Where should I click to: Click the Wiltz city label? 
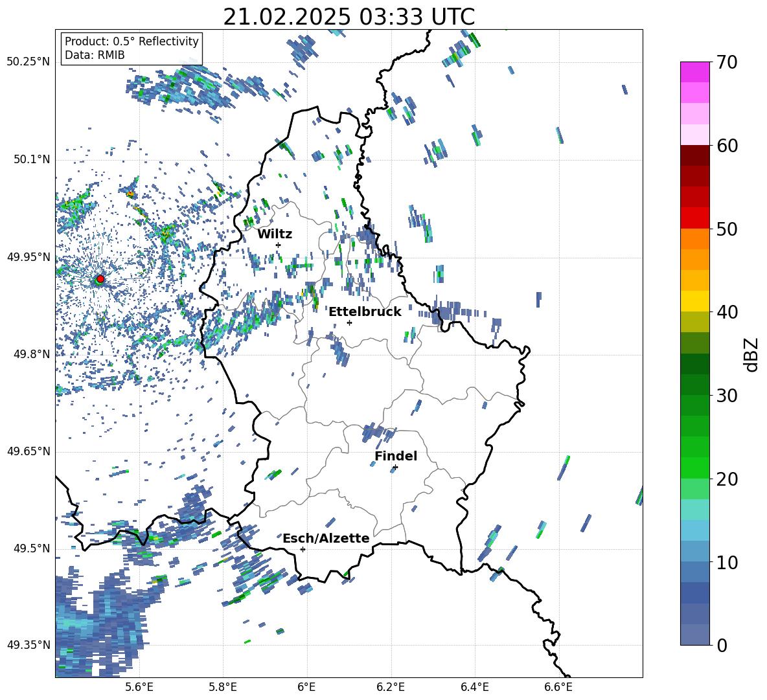coord(275,234)
